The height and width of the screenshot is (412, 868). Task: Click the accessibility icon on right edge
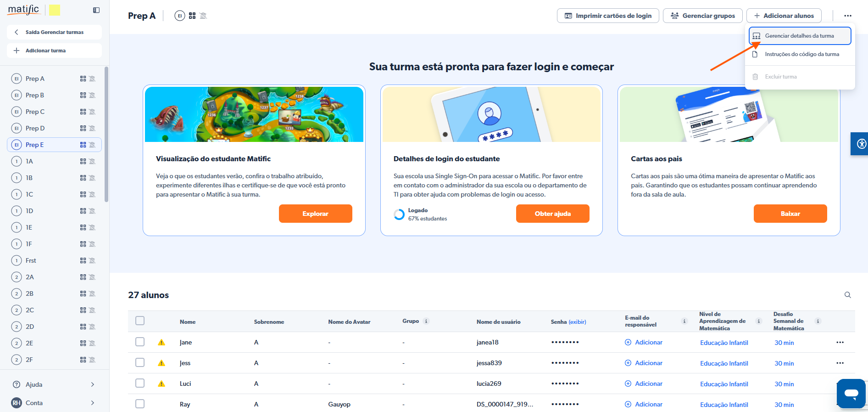coord(862,144)
